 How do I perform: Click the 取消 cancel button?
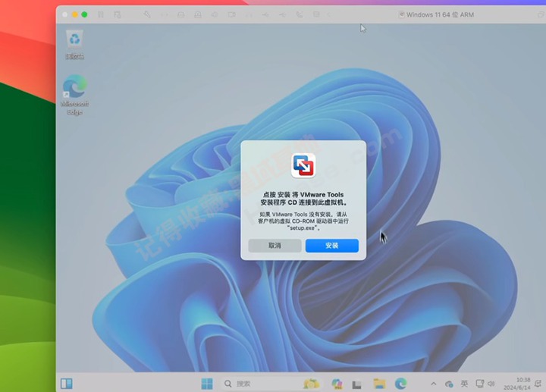click(275, 246)
